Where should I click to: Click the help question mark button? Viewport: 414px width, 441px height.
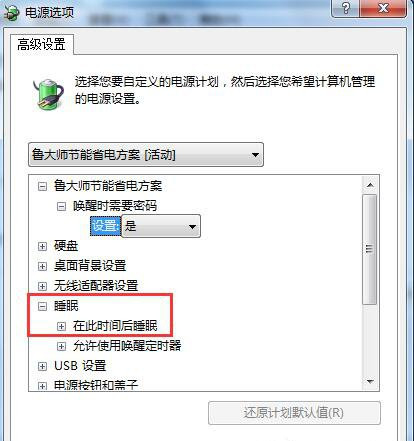(x=346, y=8)
